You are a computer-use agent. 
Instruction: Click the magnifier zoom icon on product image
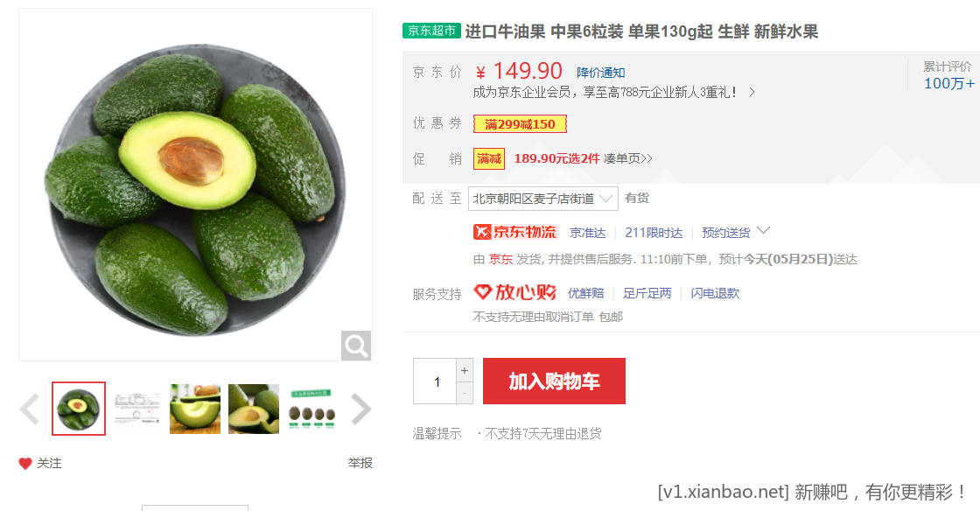[x=356, y=346]
